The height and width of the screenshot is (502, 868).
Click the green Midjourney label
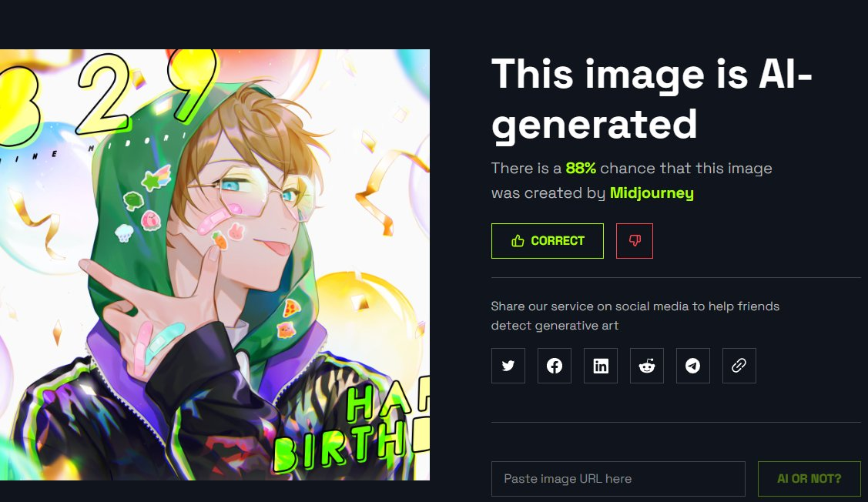pos(652,193)
